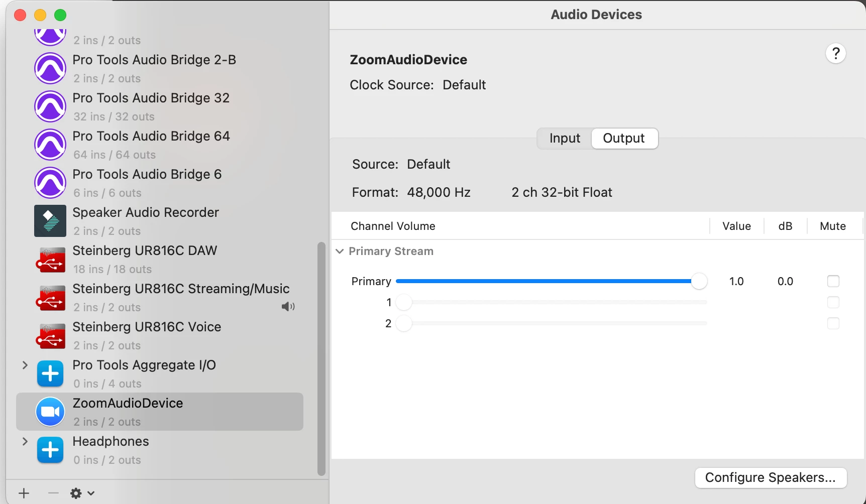Select Pro Tools Aggregate I/O name
The image size is (866, 504).
click(144, 365)
